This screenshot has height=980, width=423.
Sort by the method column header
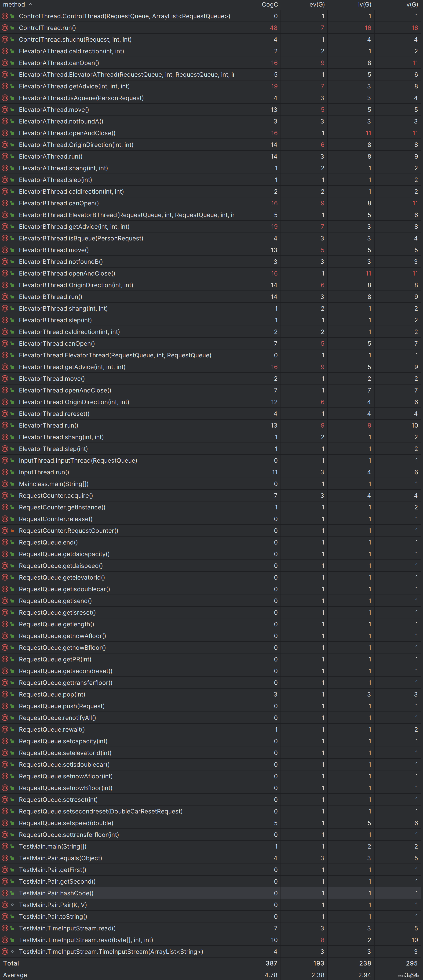tap(14, 5)
